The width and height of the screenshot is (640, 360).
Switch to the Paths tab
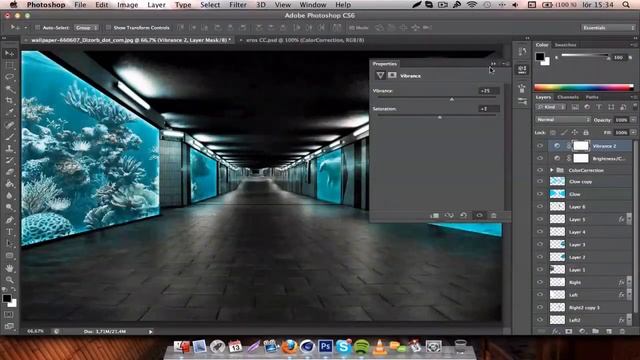tap(592, 97)
